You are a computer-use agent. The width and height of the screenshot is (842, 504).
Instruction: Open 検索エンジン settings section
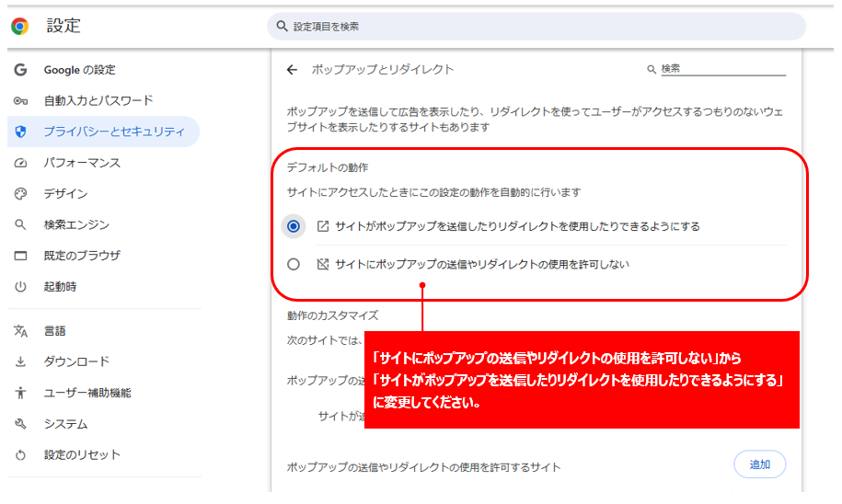click(x=76, y=225)
